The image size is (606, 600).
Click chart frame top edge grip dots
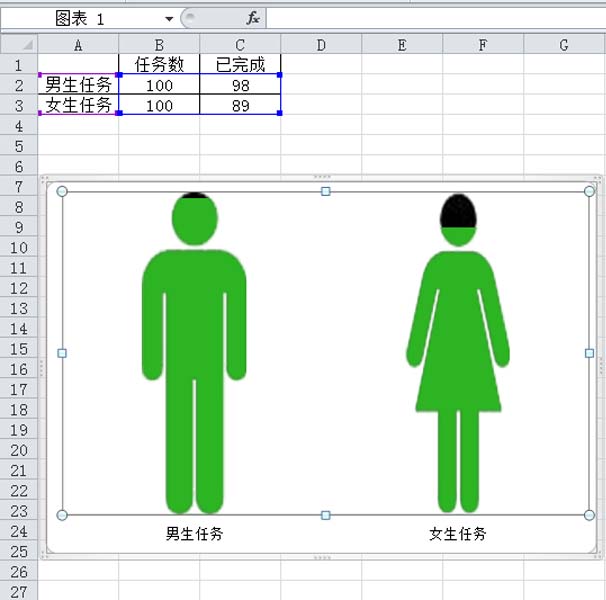[322, 177]
